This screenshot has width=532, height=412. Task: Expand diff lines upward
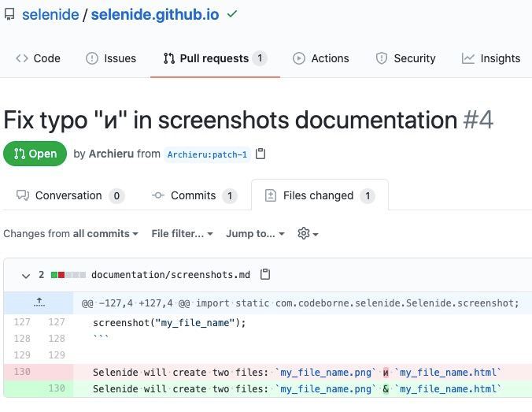[39, 303]
